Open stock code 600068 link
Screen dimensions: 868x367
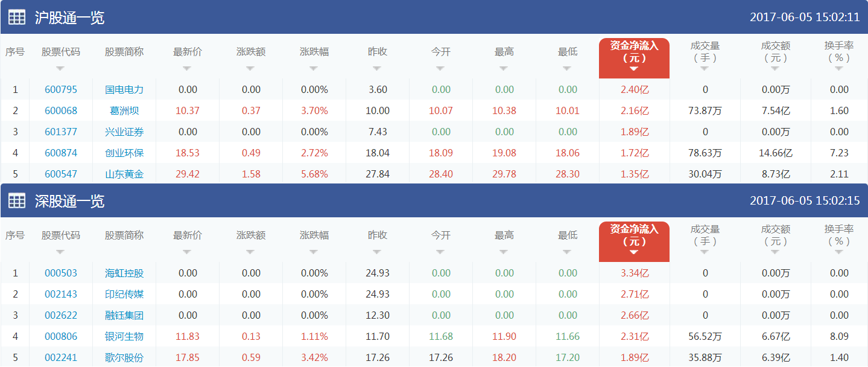[61, 110]
